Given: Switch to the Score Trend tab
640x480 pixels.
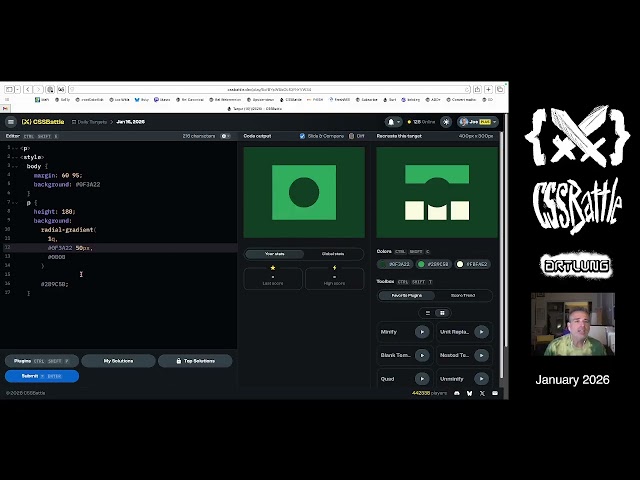Looking at the screenshot, I should pyautogui.click(x=463, y=295).
